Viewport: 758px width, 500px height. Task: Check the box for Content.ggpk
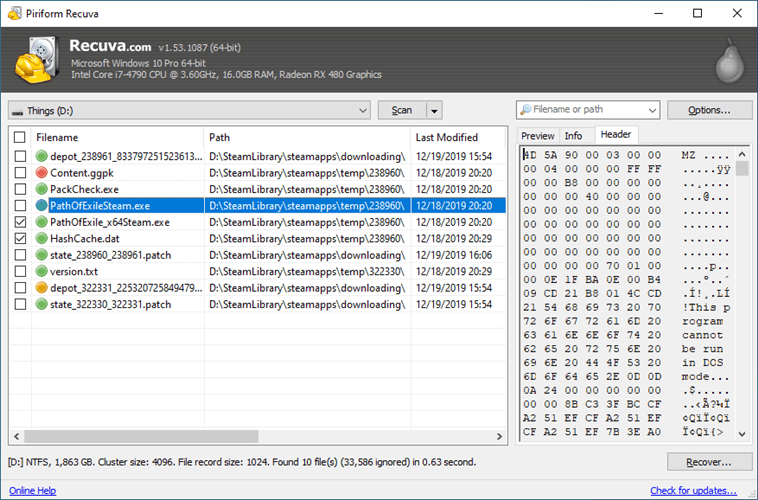click(x=20, y=173)
